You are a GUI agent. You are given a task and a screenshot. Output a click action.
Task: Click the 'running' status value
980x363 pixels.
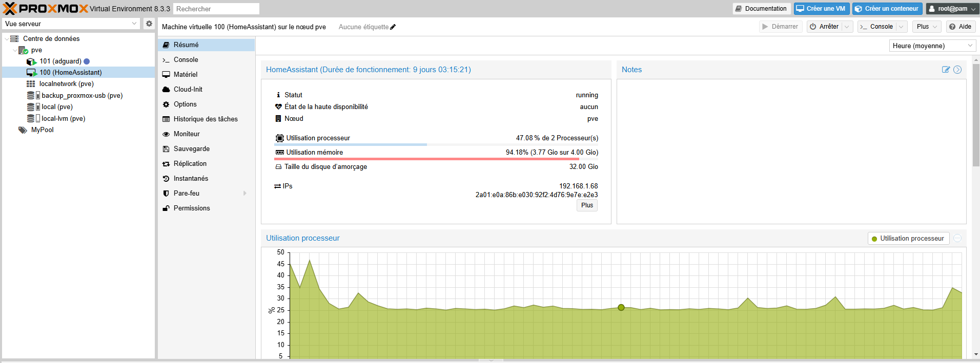pyautogui.click(x=587, y=95)
